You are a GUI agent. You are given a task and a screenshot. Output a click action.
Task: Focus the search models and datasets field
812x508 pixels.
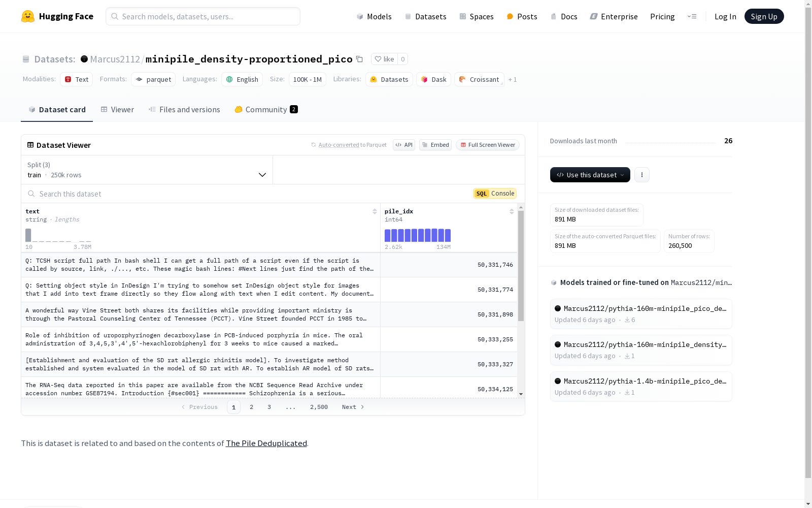pyautogui.click(x=203, y=16)
